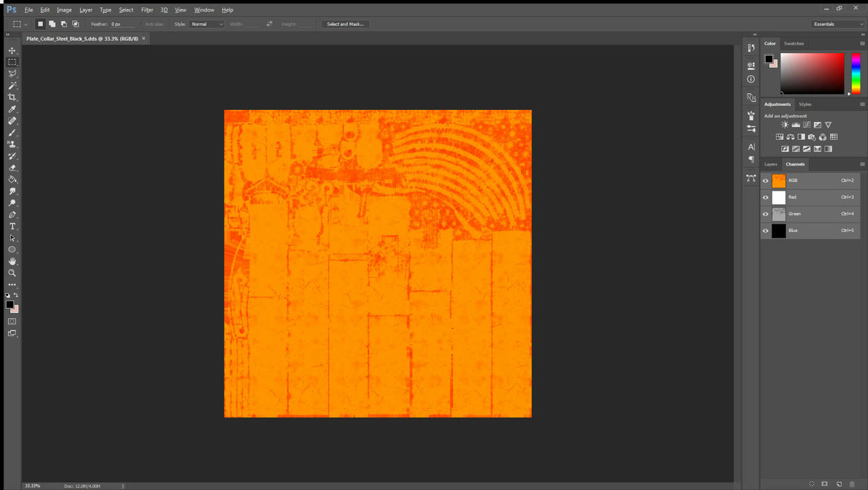
Task: Click the Feather input field
Action: 122,24
